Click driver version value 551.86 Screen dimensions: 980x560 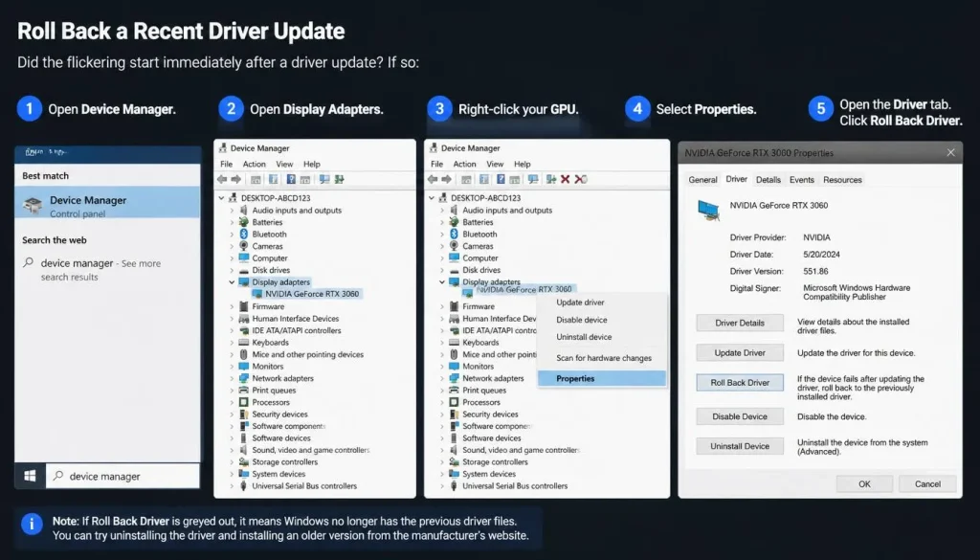[815, 271]
